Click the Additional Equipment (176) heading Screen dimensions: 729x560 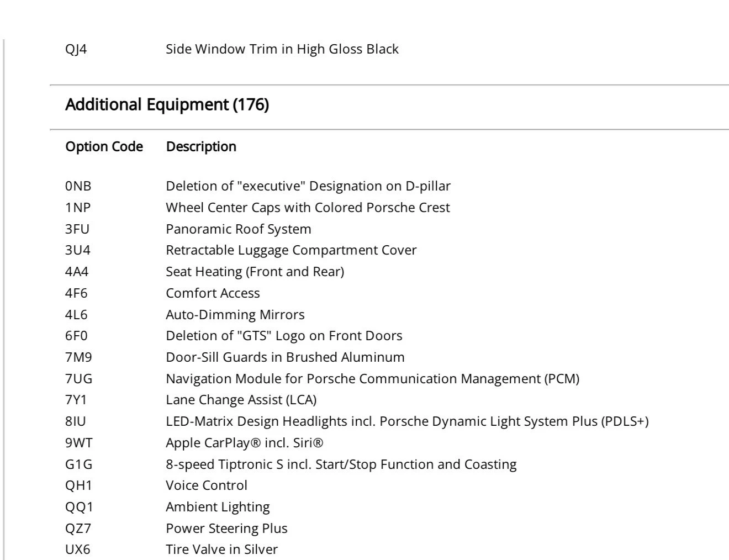click(x=167, y=105)
